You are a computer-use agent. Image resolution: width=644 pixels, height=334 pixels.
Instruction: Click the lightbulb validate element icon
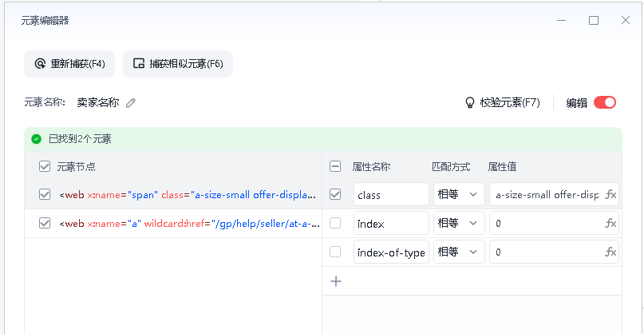470,102
